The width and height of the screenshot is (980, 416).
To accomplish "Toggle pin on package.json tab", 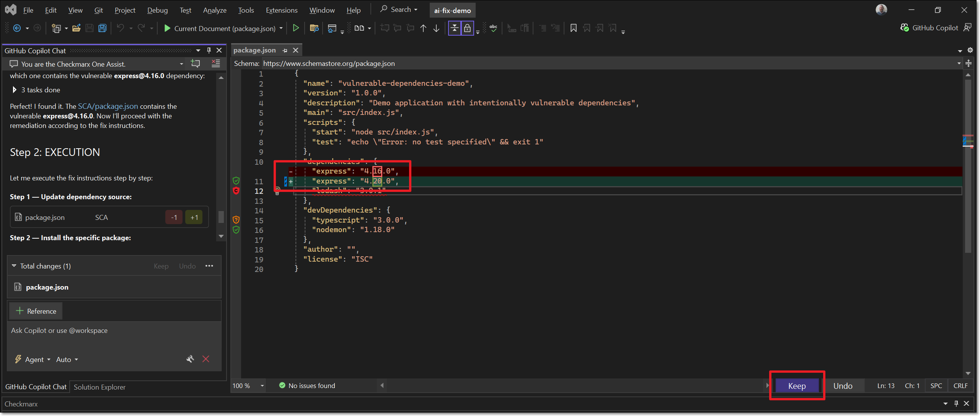I will 285,51.
